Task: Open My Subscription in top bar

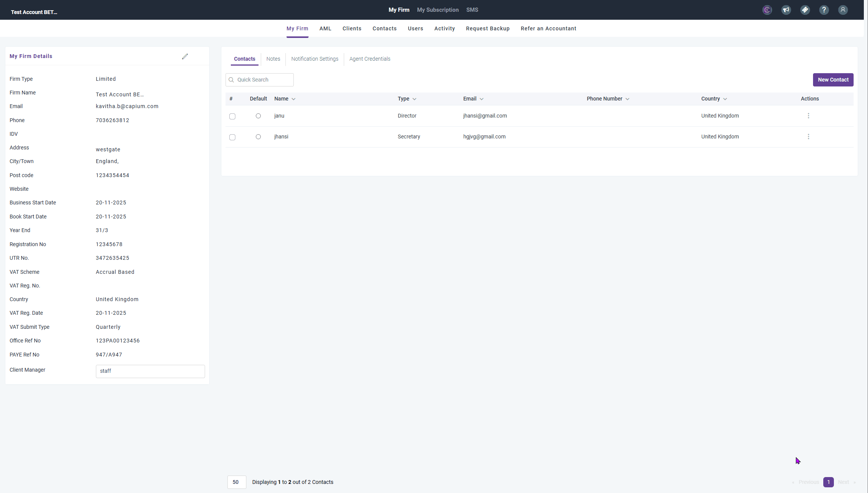Action: (438, 10)
